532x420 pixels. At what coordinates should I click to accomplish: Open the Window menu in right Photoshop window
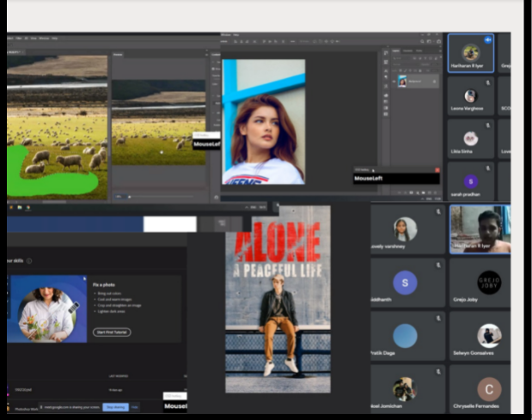pyautogui.click(x=226, y=34)
